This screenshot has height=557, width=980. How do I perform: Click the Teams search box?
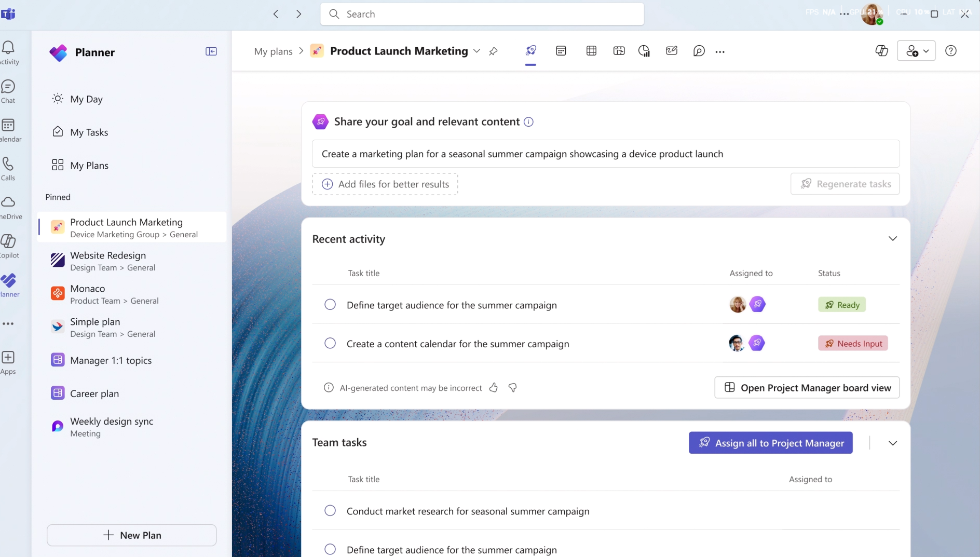482,14
